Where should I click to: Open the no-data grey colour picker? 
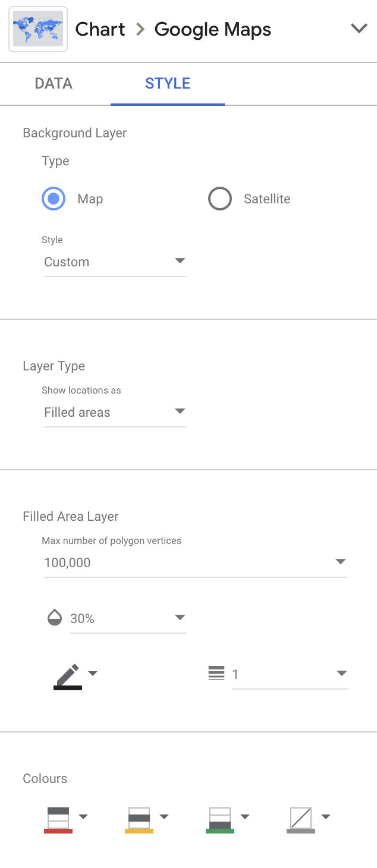pos(309,820)
